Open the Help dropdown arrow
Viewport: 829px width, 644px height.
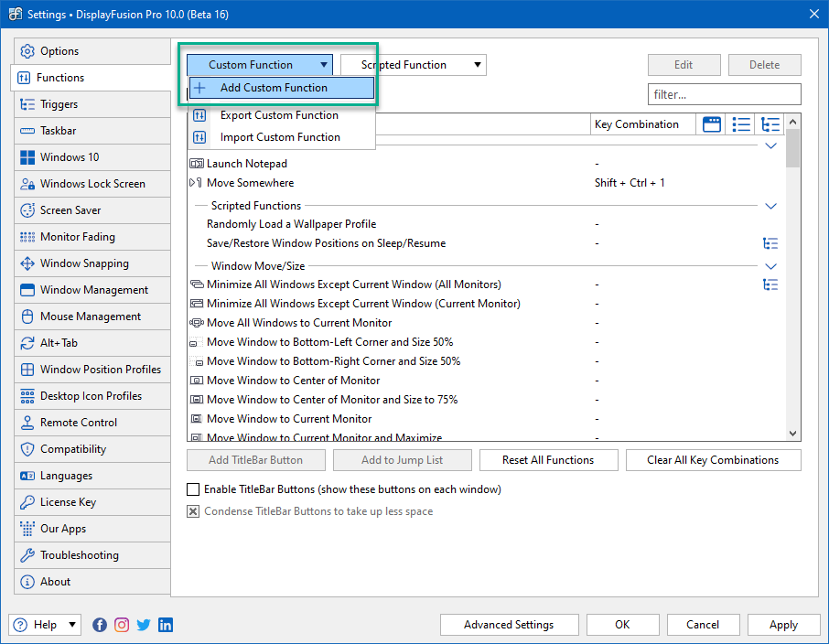(x=72, y=625)
